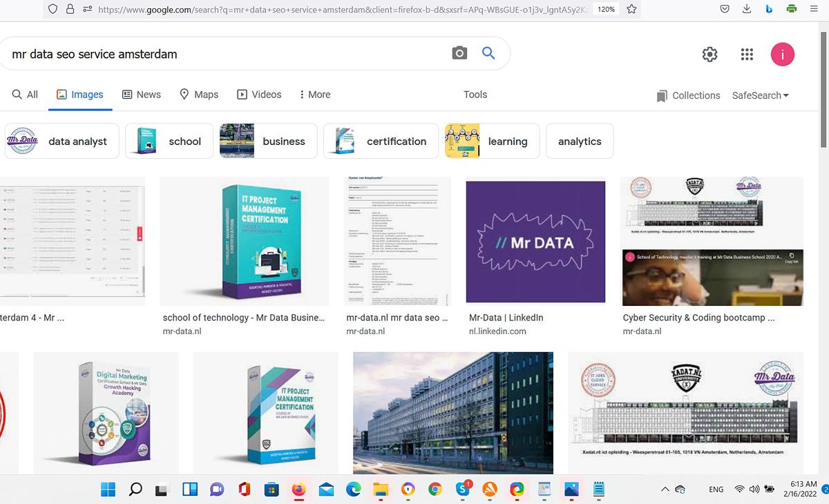Open Windows taskbar search
The height and width of the screenshot is (504, 829).
(x=135, y=490)
